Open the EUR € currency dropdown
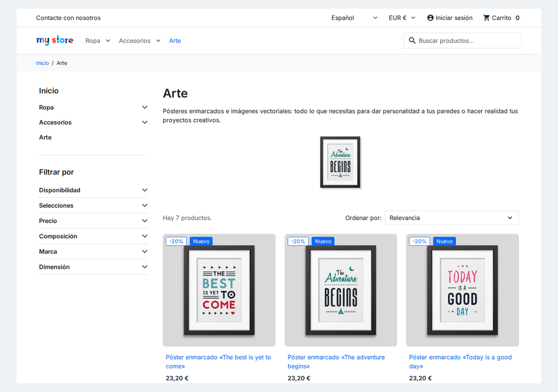The height and width of the screenshot is (392, 558). point(402,18)
